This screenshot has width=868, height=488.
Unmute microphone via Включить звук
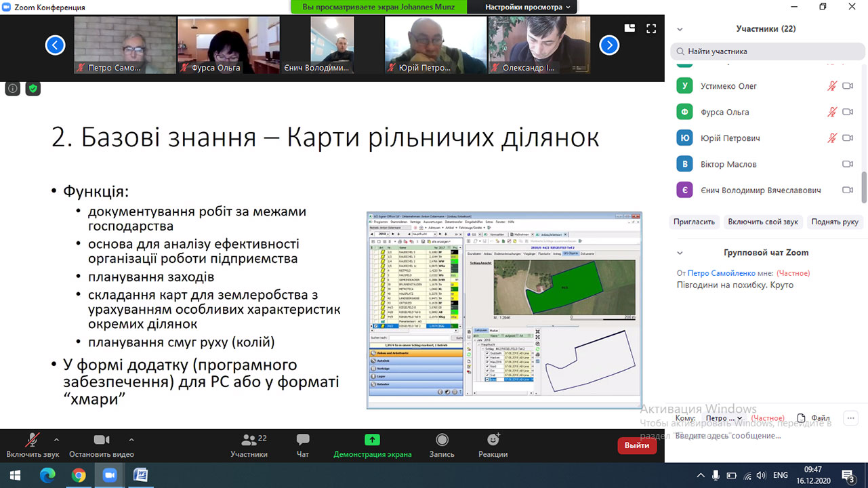pos(33,446)
